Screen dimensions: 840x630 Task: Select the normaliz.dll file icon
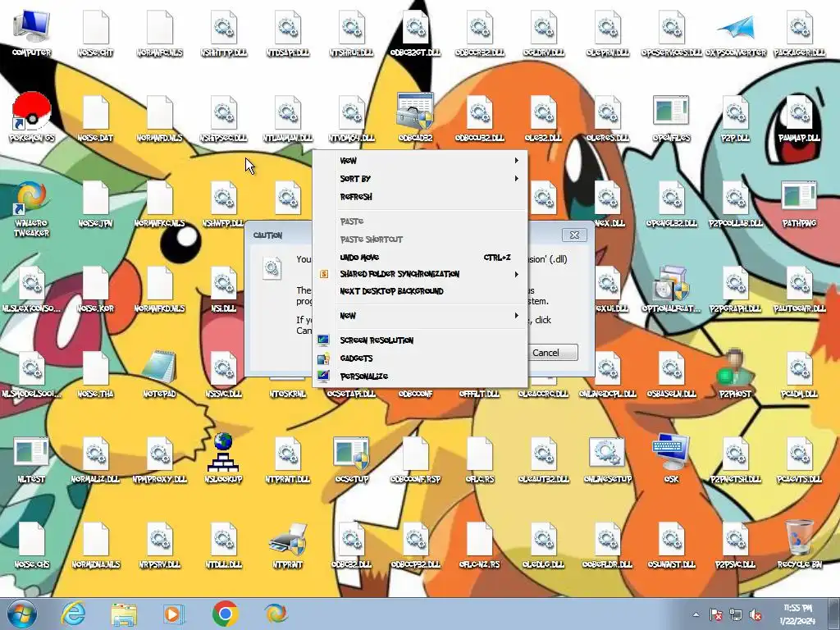[95, 459]
